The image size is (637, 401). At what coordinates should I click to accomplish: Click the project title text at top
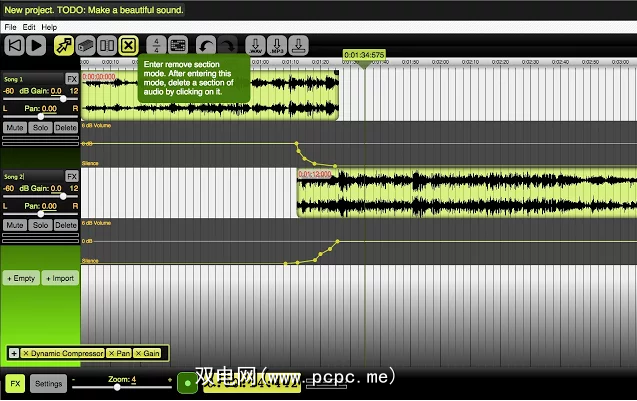coord(93,10)
